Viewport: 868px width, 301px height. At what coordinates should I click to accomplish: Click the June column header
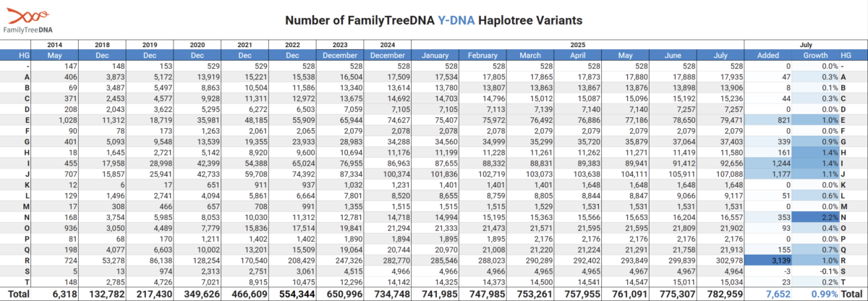(x=673, y=55)
